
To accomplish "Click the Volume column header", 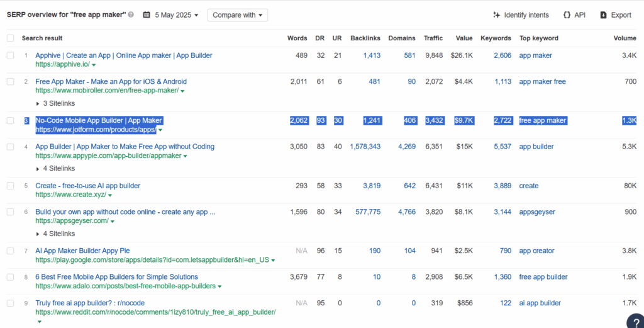I will (x=625, y=38).
